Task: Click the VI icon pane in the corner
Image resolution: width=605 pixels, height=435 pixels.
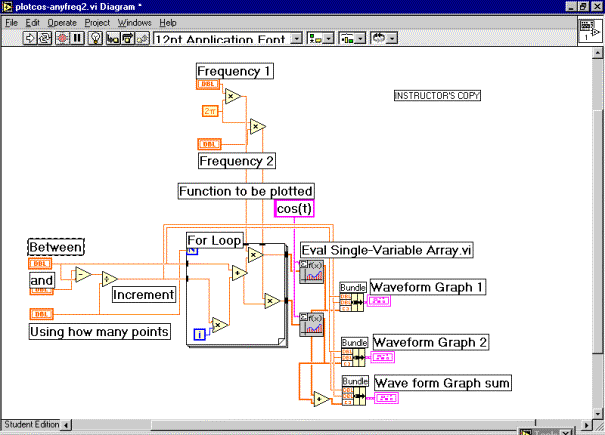Action: [x=590, y=31]
